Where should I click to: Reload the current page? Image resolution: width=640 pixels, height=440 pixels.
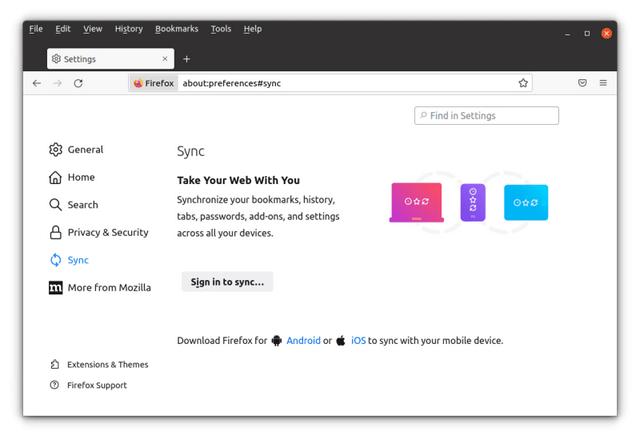click(x=78, y=83)
